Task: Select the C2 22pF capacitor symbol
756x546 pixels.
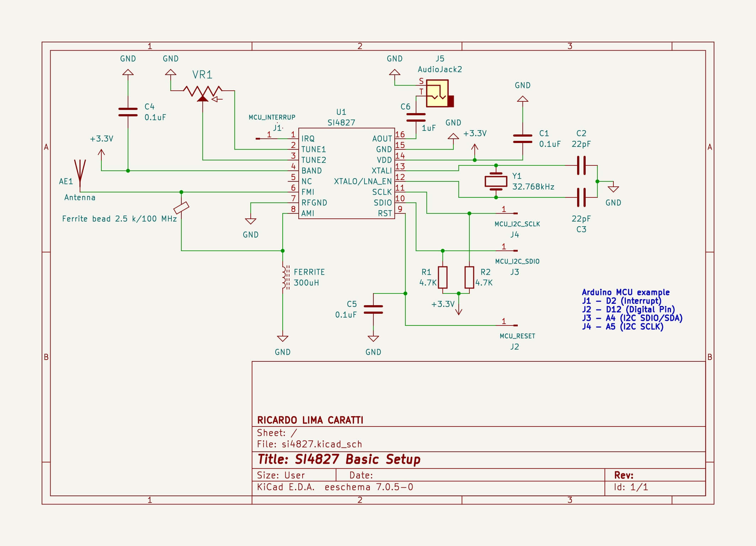Action: coord(581,165)
